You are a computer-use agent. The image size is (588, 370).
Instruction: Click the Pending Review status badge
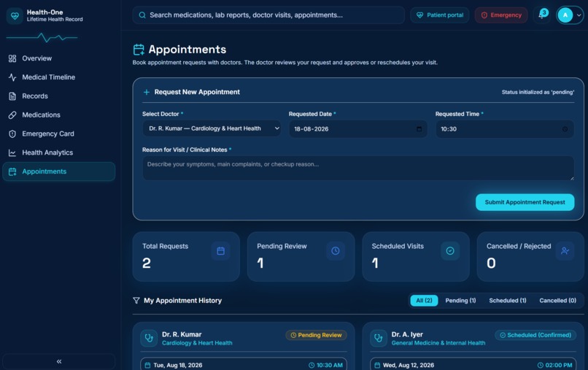point(316,335)
